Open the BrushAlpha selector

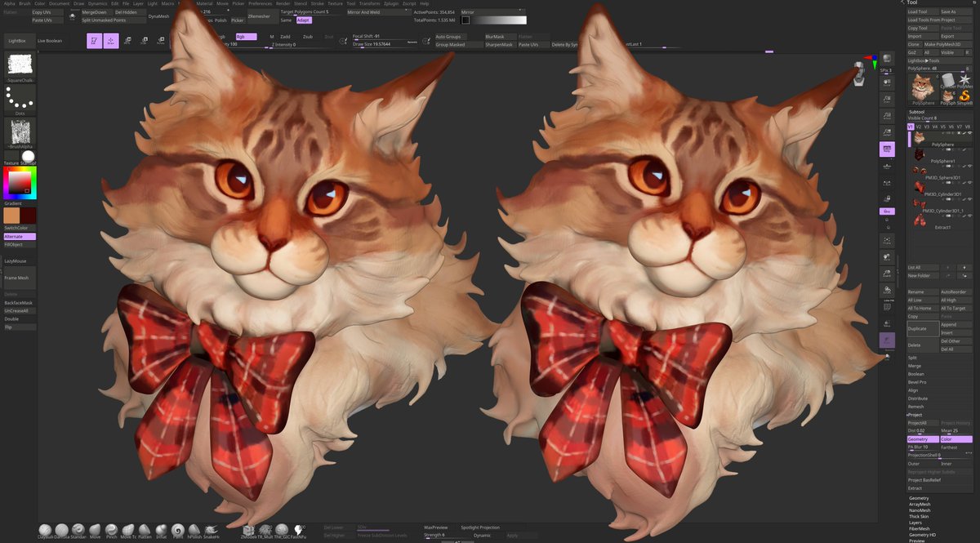[20, 131]
